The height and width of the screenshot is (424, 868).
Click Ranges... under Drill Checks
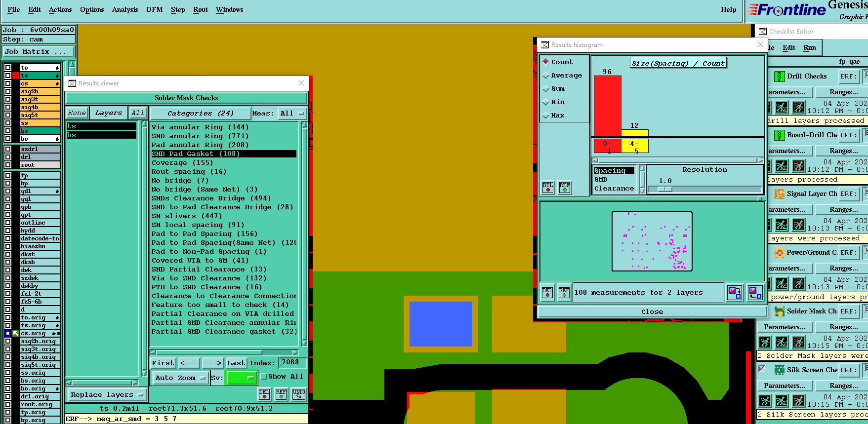pyautogui.click(x=843, y=92)
